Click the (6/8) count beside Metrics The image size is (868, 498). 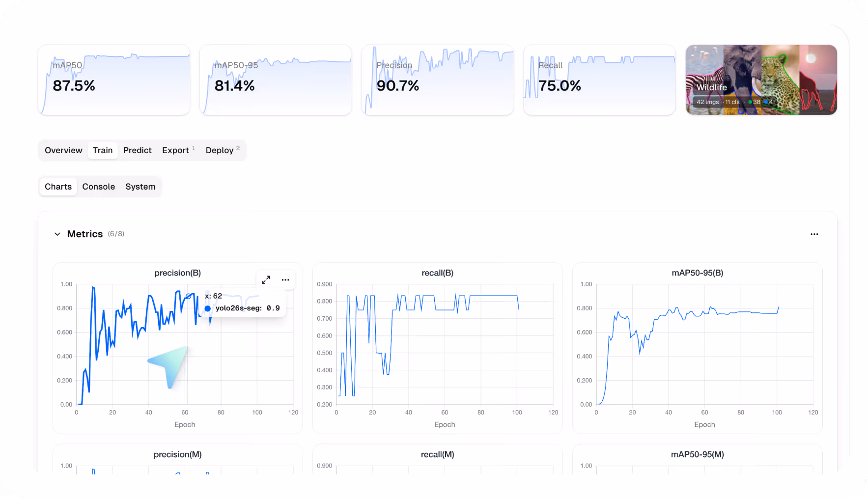[x=116, y=234]
